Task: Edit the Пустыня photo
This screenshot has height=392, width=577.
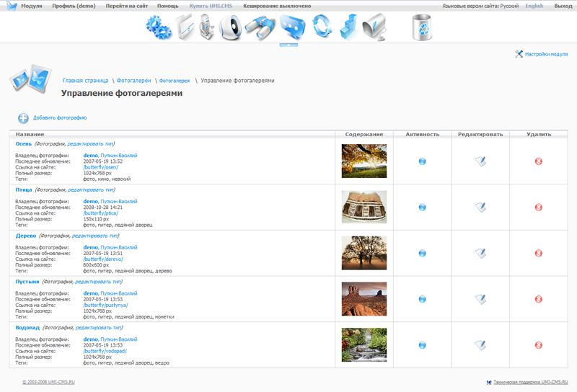Action: (x=480, y=299)
